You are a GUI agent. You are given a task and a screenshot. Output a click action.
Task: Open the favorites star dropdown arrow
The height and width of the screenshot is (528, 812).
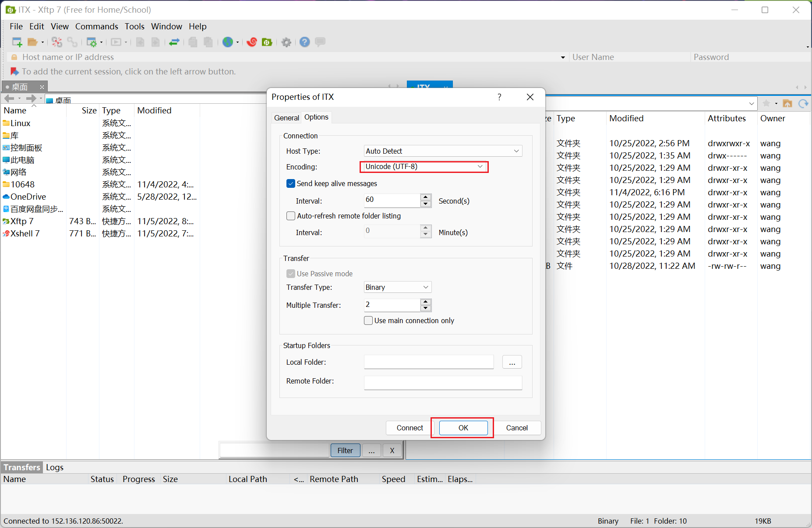click(x=776, y=103)
